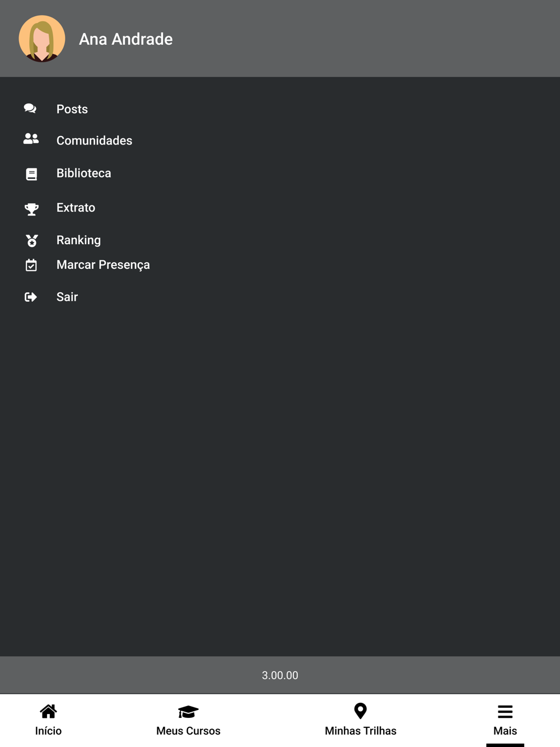Click the Sair logout arrow icon

pos(31,297)
